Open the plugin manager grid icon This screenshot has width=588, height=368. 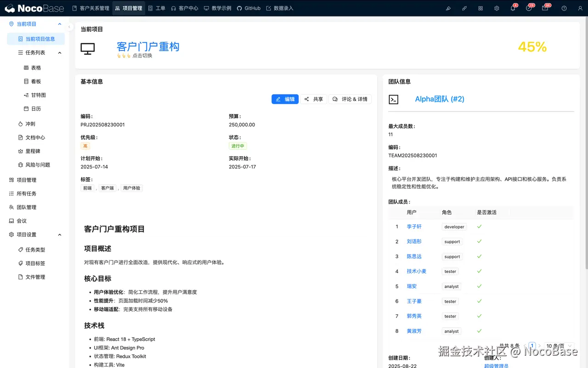[480, 8]
